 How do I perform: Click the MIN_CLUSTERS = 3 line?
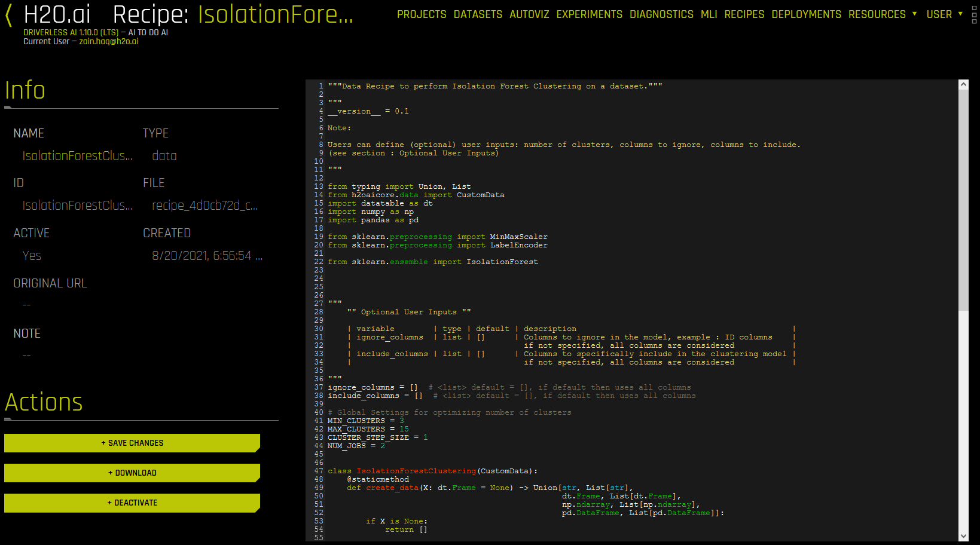point(366,421)
